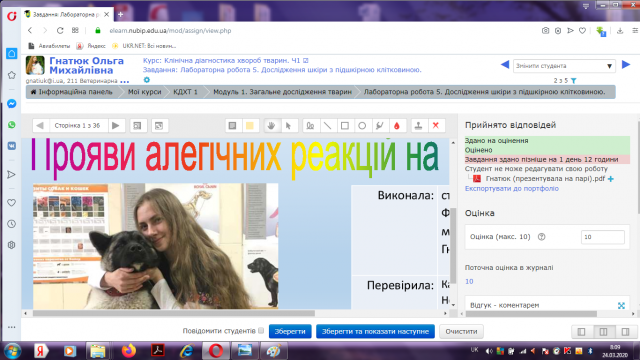Screen dimensions: 640x360
Task: Click Зберегти та показати наступне button
Action: [375, 331]
